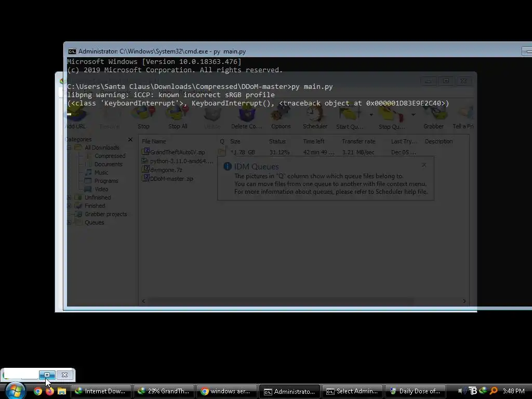Image resolution: width=532 pixels, height=399 pixels.
Task: Select the Music category in IDM
Action: [101, 172]
